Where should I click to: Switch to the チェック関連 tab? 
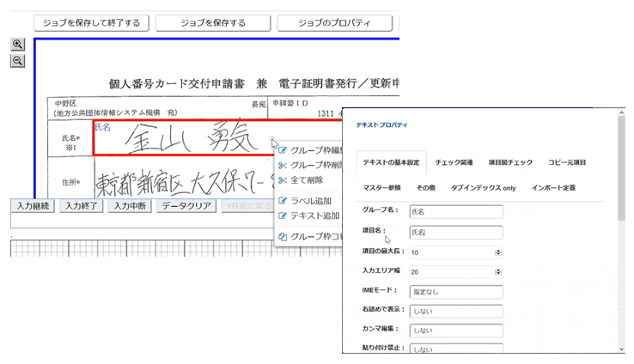(454, 161)
